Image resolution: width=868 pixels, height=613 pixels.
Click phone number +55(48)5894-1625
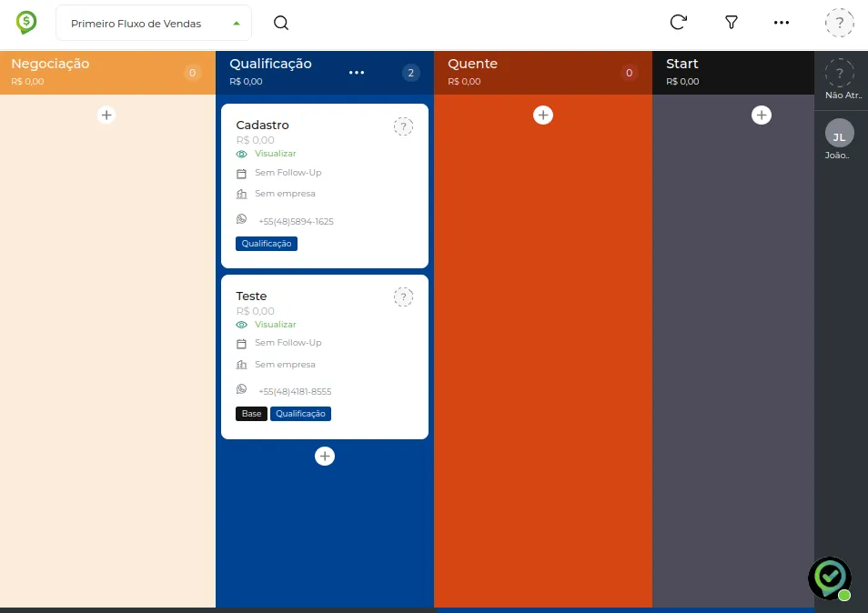click(x=297, y=221)
